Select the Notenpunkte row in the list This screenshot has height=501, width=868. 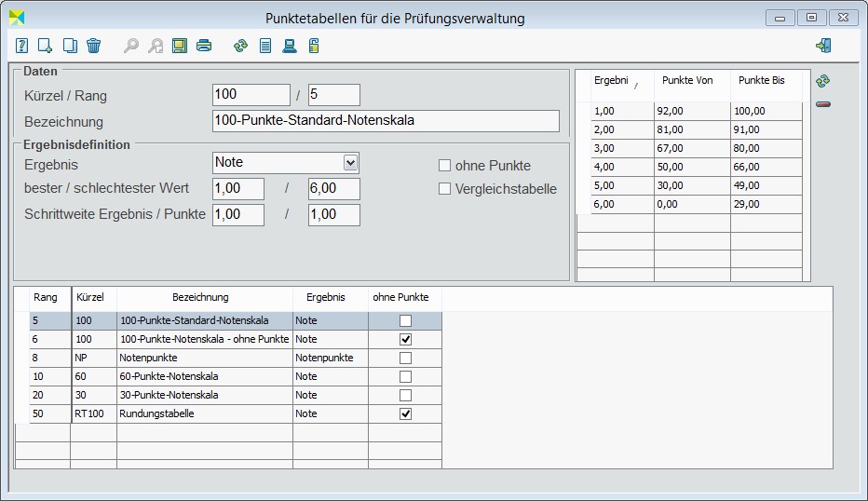point(205,358)
